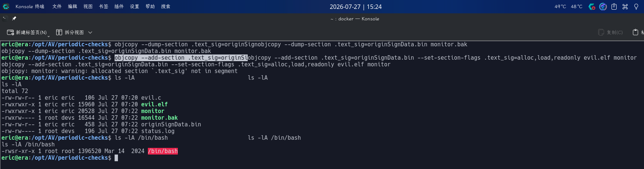Click the command-key symbol tray icon
Screen dimensions: 644x169
click(625, 7)
